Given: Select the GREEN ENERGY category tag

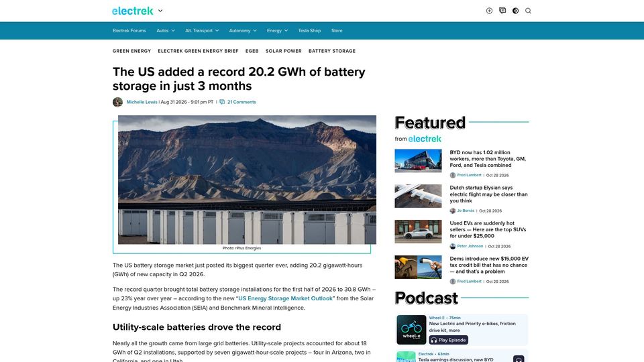Looking at the screenshot, I should click(x=132, y=52).
